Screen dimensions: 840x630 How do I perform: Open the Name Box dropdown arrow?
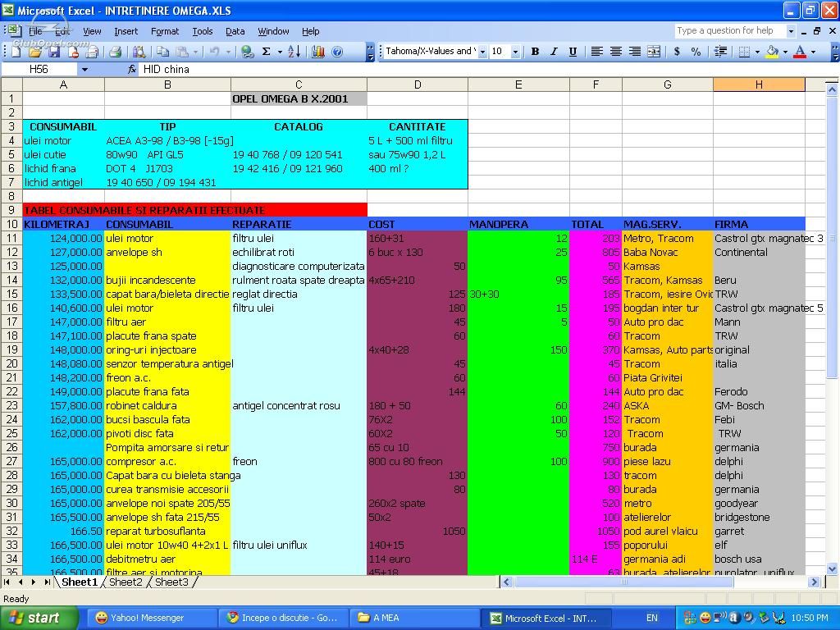pos(84,69)
